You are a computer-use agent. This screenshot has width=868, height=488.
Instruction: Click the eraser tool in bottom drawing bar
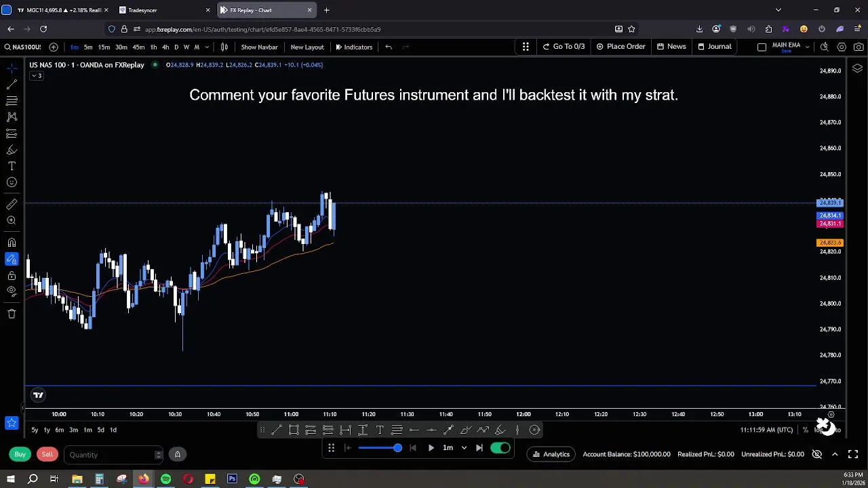pyautogui.click(x=500, y=430)
